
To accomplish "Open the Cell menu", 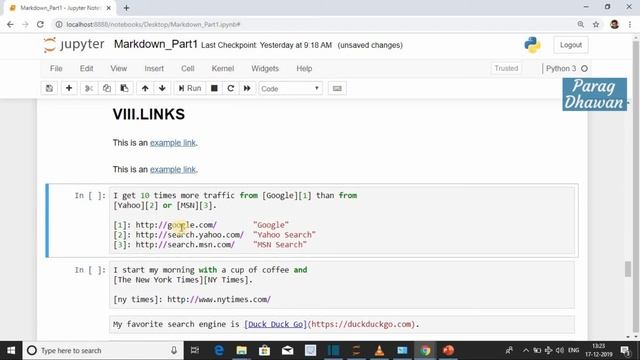I will coord(188,69).
